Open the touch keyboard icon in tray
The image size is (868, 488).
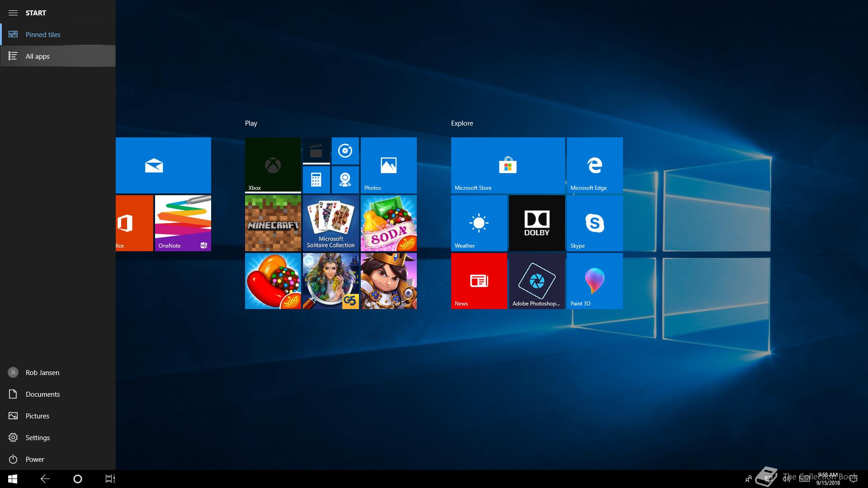(x=804, y=479)
